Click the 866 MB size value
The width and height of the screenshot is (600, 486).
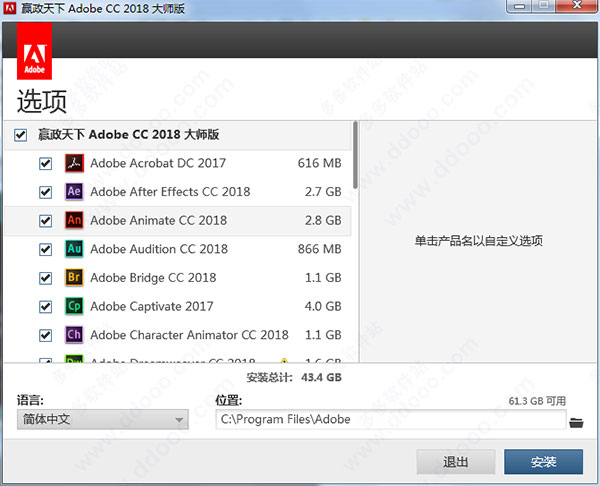point(320,249)
